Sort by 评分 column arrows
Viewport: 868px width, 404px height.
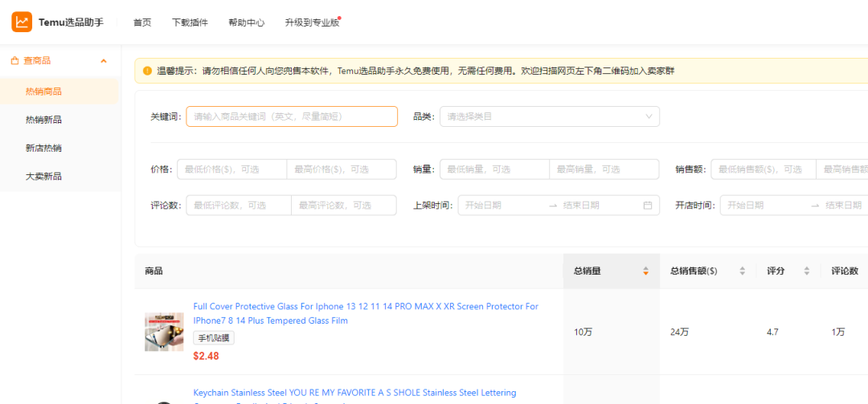(x=807, y=271)
